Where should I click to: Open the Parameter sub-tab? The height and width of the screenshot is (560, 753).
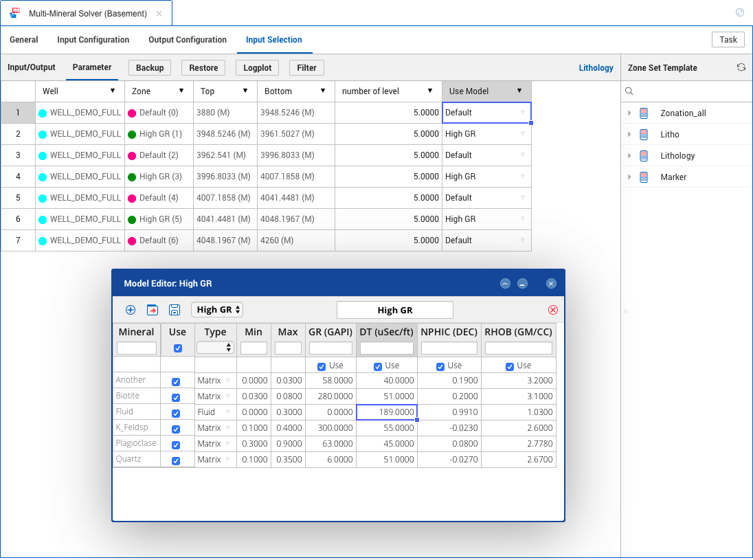click(x=92, y=67)
